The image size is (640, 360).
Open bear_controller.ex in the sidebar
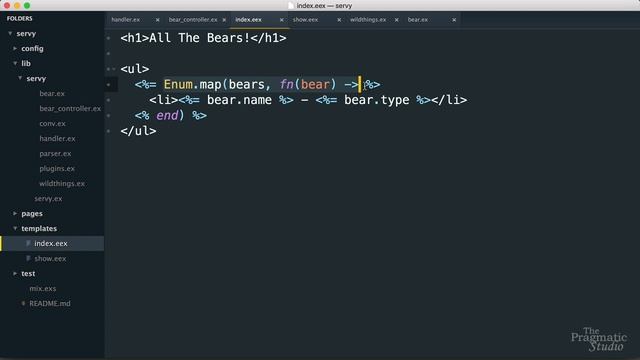(70, 109)
